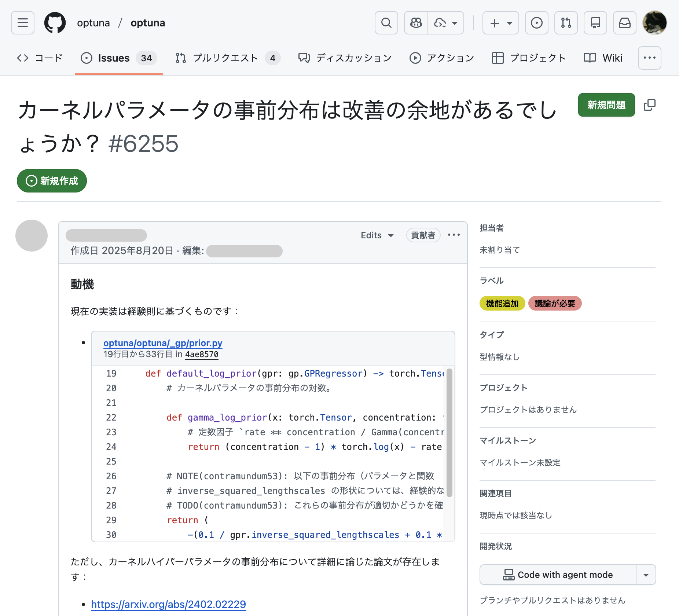Image resolution: width=679 pixels, height=616 pixels.
Task: Click line number 30 in code snippet
Action: click(x=111, y=535)
